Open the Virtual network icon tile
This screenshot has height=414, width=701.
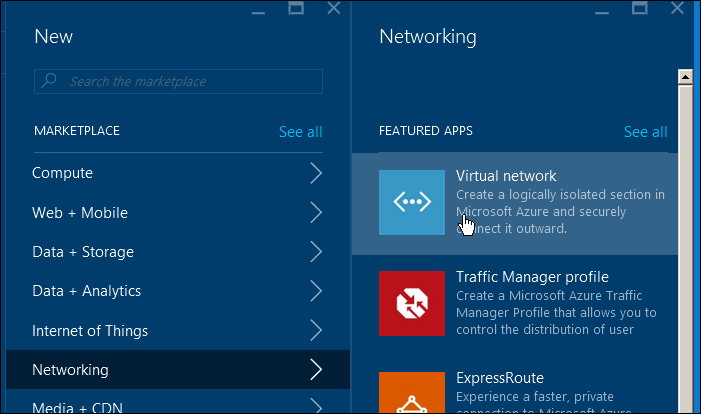(x=412, y=202)
